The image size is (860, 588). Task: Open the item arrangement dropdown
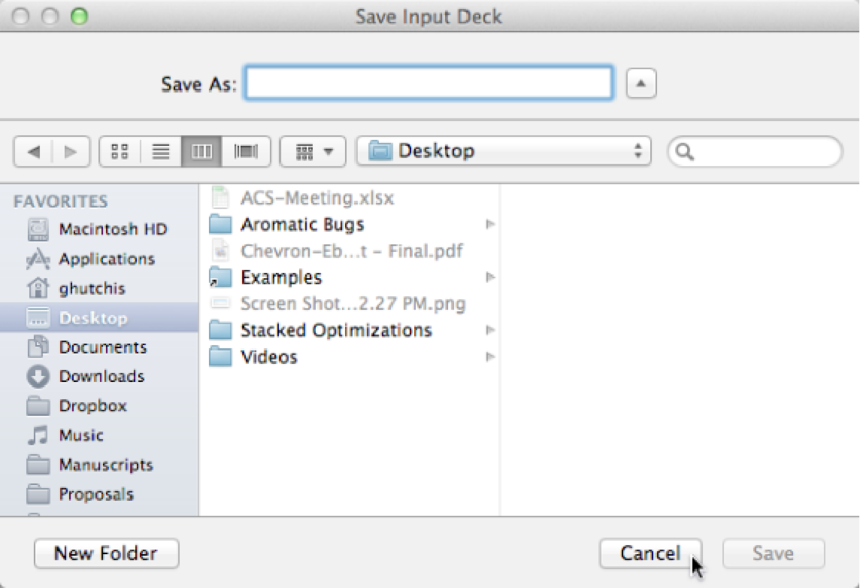point(313,152)
